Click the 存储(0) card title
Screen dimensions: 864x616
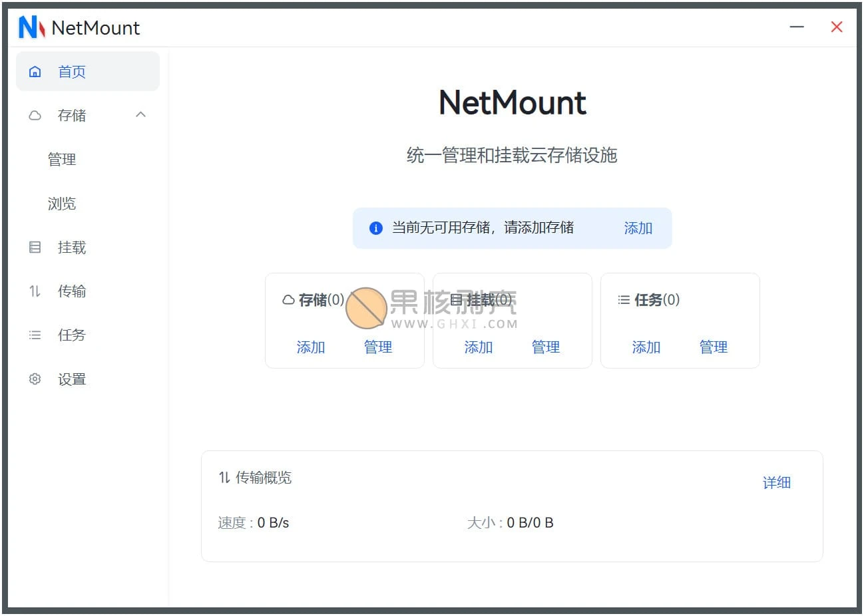pyautogui.click(x=322, y=300)
